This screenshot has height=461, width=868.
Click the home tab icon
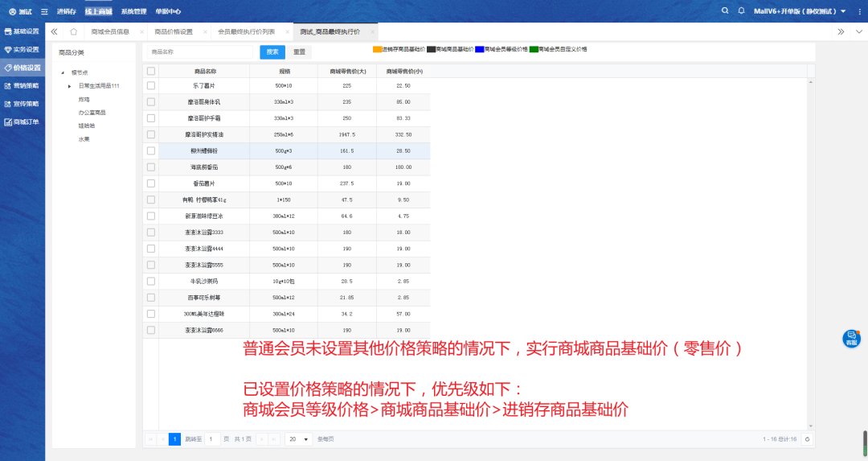tap(73, 31)
